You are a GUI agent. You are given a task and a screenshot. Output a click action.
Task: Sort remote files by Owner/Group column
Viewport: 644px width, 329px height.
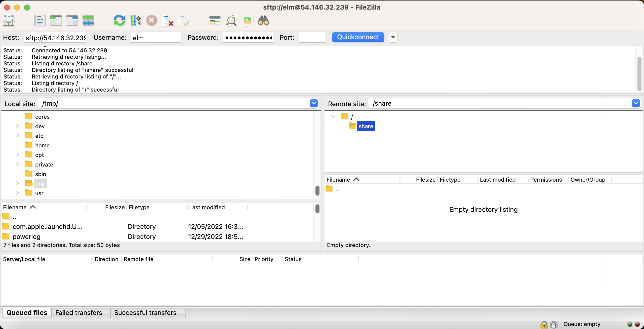tap(590, 180)
